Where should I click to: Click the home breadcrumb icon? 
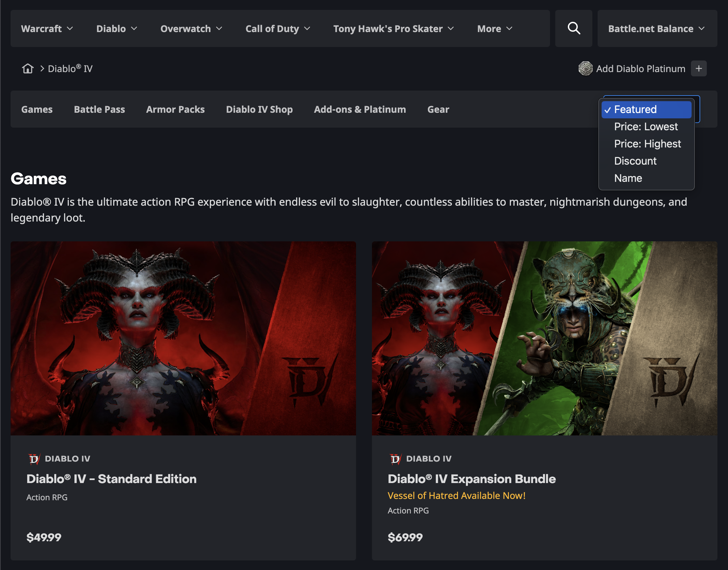28,68
